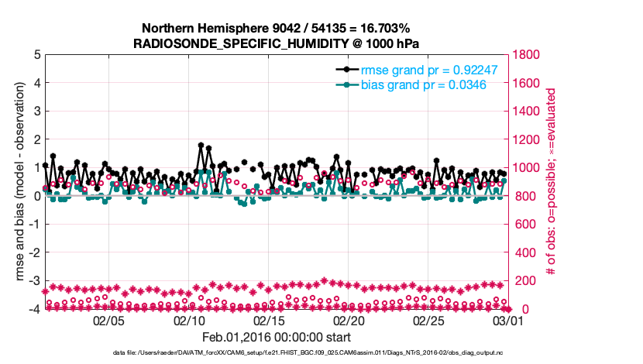
Task: Click the 02/05 x-axis tick label
Action: point(108,320)
